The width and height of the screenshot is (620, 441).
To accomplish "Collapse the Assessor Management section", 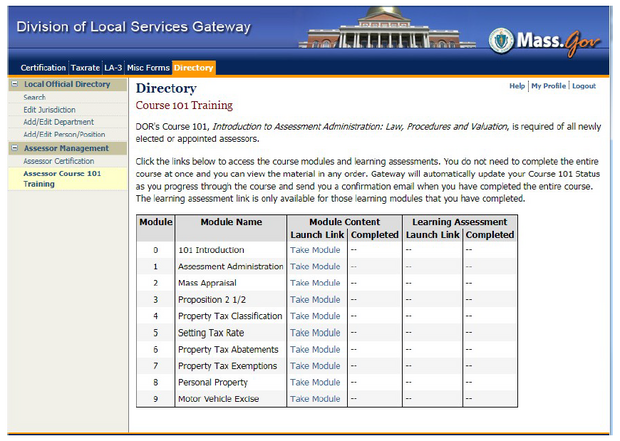I will [15, 148].
